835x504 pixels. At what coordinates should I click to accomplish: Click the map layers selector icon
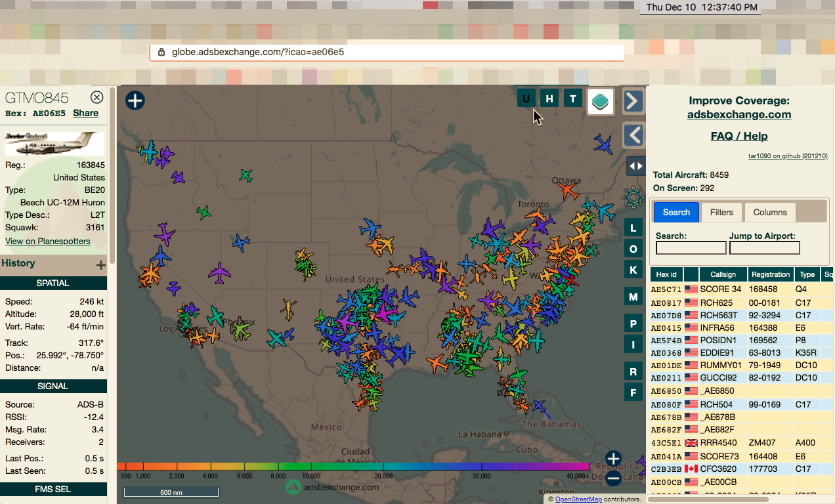601,101
